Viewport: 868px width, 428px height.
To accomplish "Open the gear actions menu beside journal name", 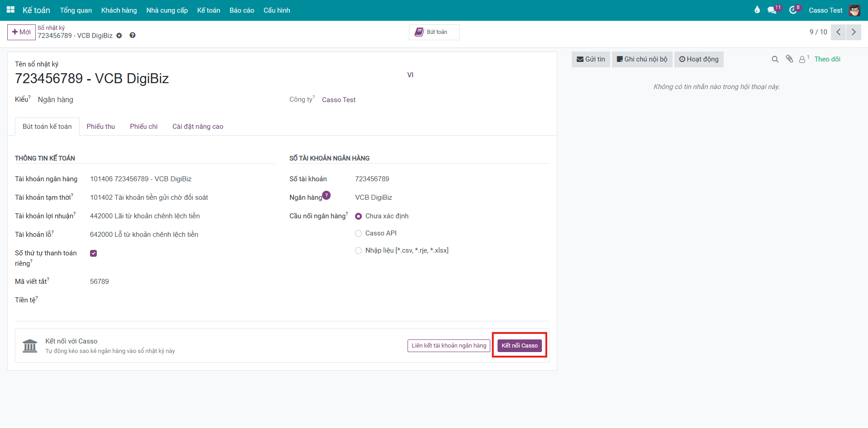I will click(x=119, y=36).
